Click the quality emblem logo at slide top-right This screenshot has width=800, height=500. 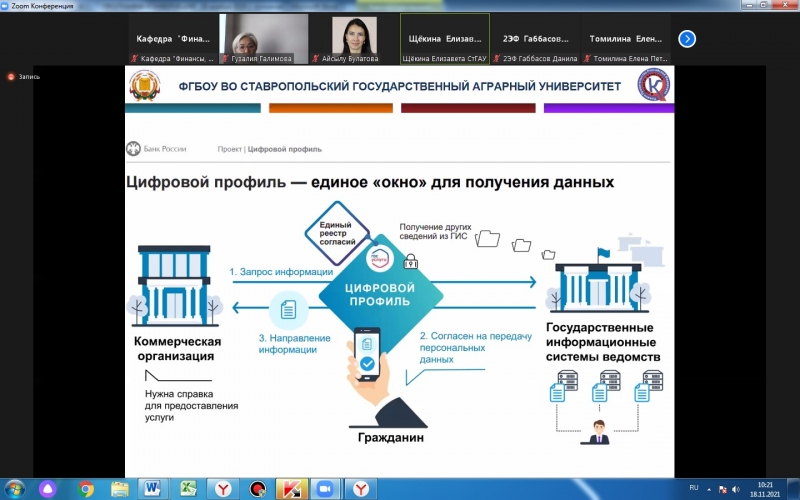tap(654, 85)
